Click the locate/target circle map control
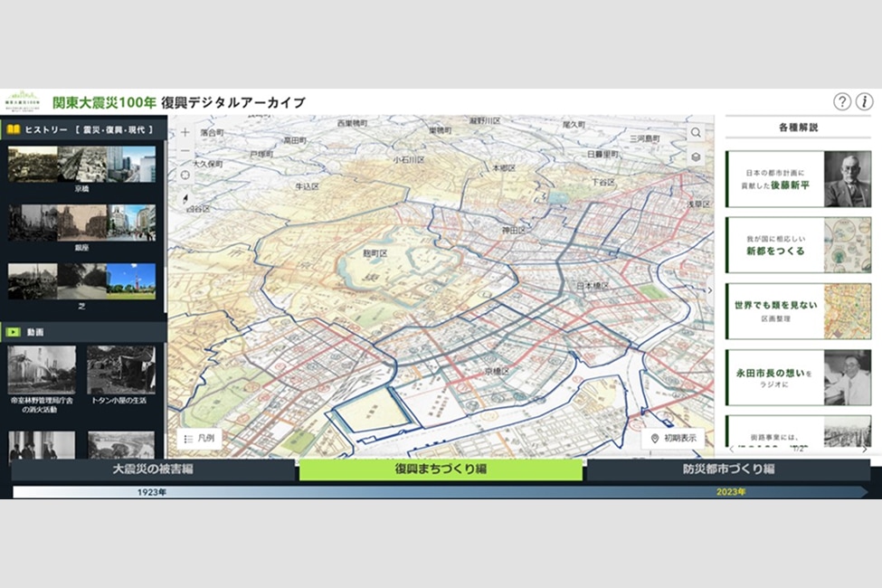This screenshot has width=882, height=588. 185,175
